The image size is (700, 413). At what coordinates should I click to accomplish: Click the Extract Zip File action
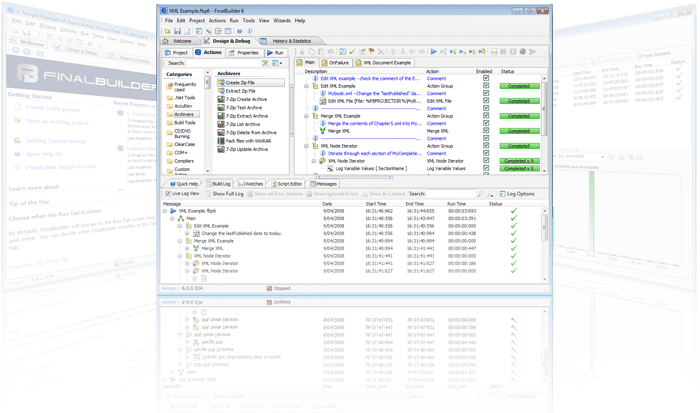click(x=236, y=91)
